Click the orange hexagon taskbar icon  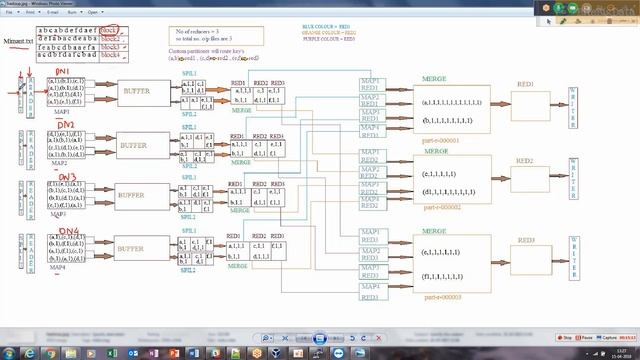pos(256,353)
